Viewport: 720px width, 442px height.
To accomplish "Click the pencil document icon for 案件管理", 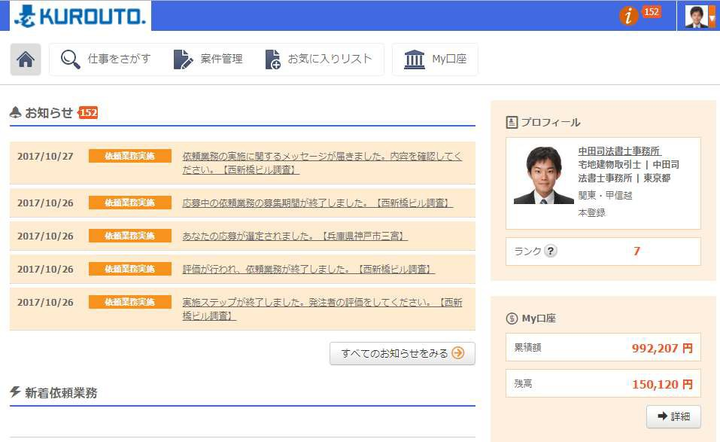I will point(183,60).
